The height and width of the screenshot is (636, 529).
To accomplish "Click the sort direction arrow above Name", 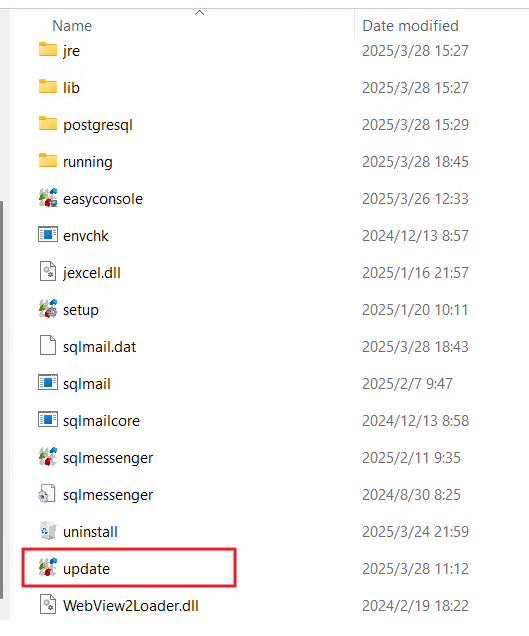I will tap(199, 13).
